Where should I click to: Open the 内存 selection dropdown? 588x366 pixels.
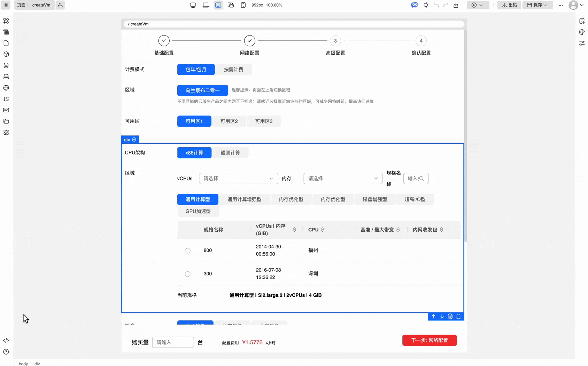[x=343, y=178]
